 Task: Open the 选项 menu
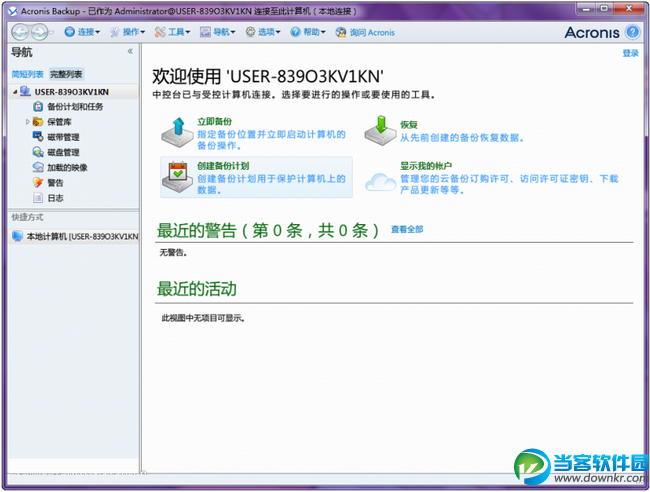[263, 32]
